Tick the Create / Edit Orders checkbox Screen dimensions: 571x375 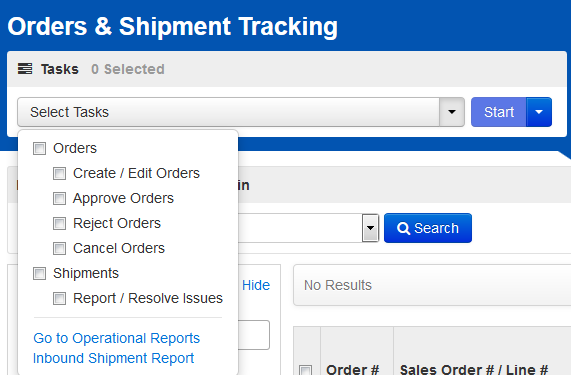[59, 174]
